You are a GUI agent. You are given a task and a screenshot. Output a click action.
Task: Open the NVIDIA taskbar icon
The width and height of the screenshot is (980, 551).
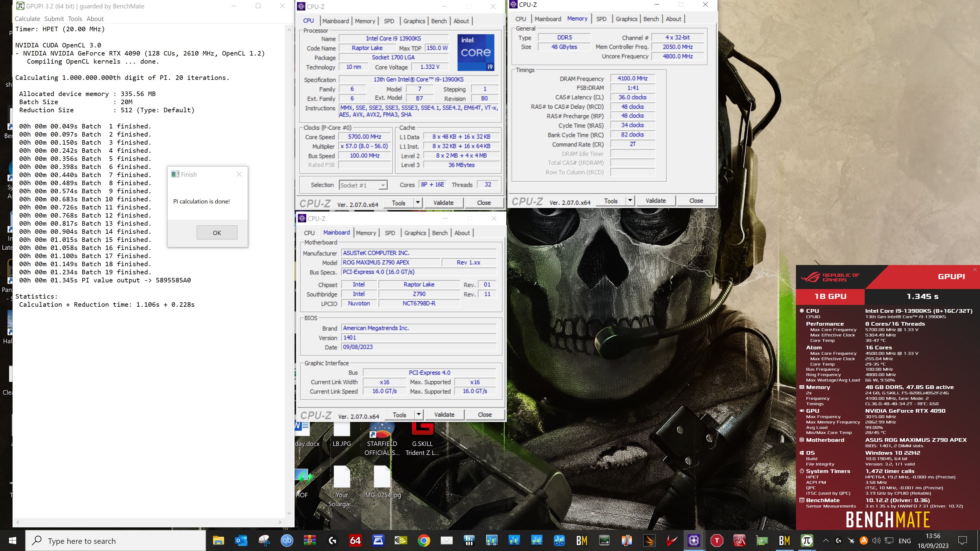click(x=401, y=540)
